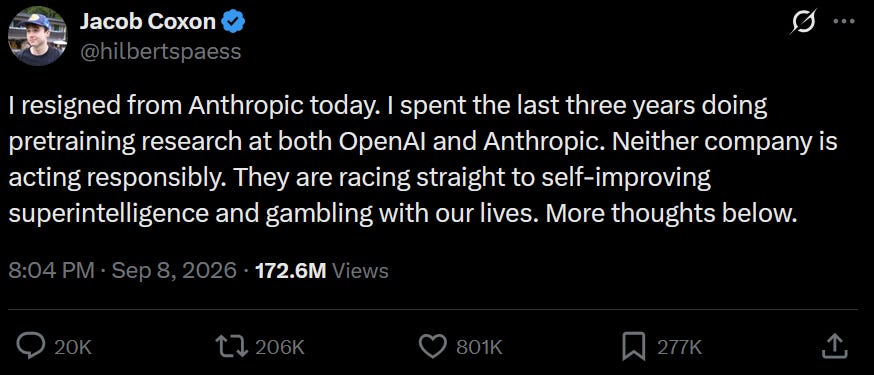Open the @hilbertspaess handle link
Screen dimensions: 874x375
(x=161, y=51)
